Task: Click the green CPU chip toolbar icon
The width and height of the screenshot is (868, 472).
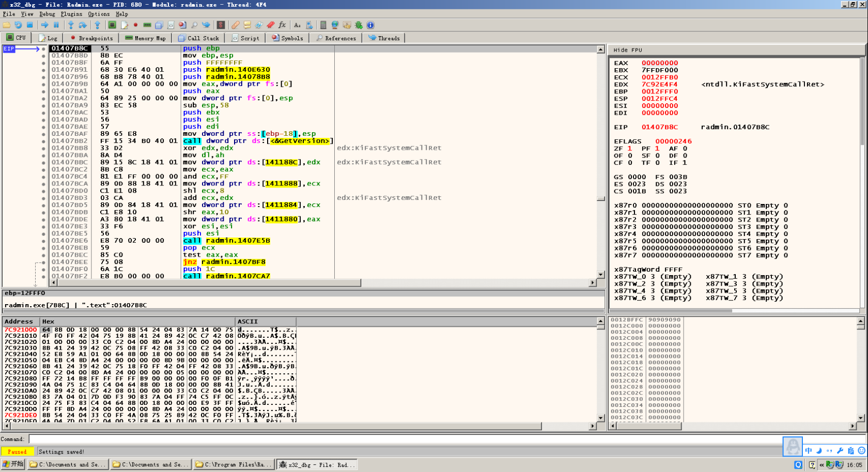Action: (x=112, y=25)
